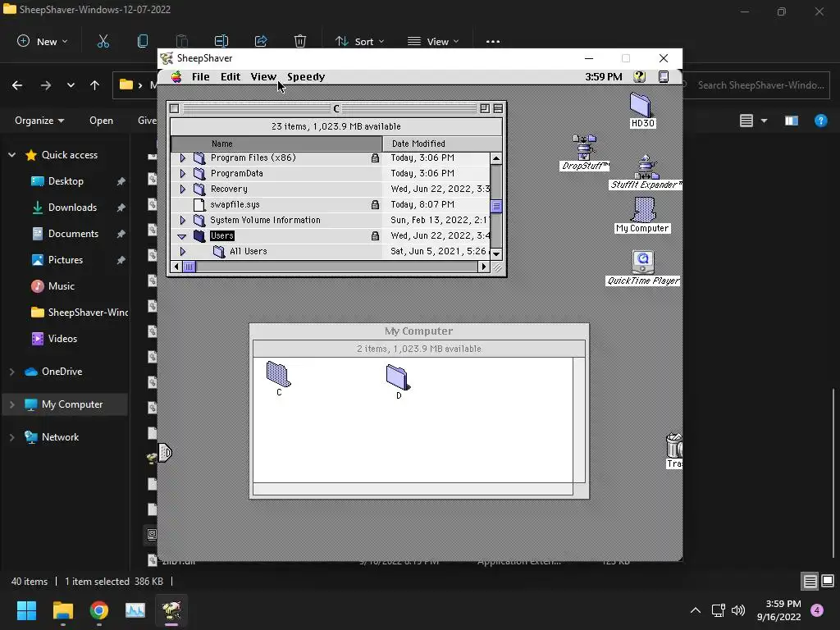Select Downloads in Quick access
Screen dimensions: 840x630
coord(73,208)
